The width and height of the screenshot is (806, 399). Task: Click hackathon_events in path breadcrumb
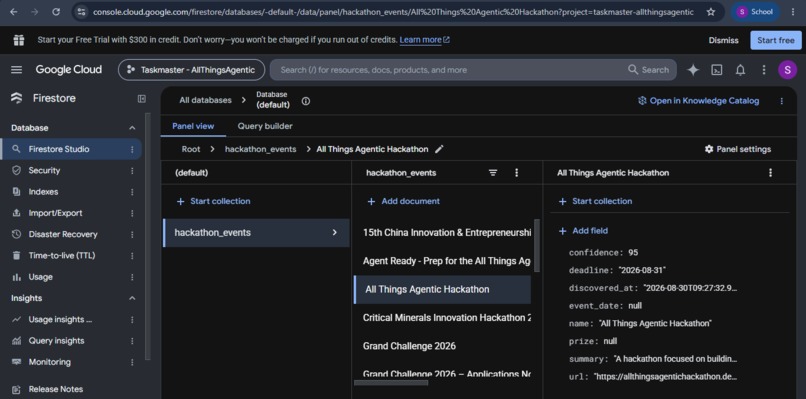261,149
